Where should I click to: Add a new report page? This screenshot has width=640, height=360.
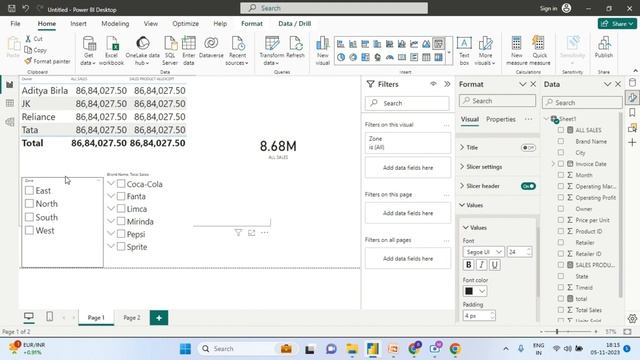click(x=159, y=318)
